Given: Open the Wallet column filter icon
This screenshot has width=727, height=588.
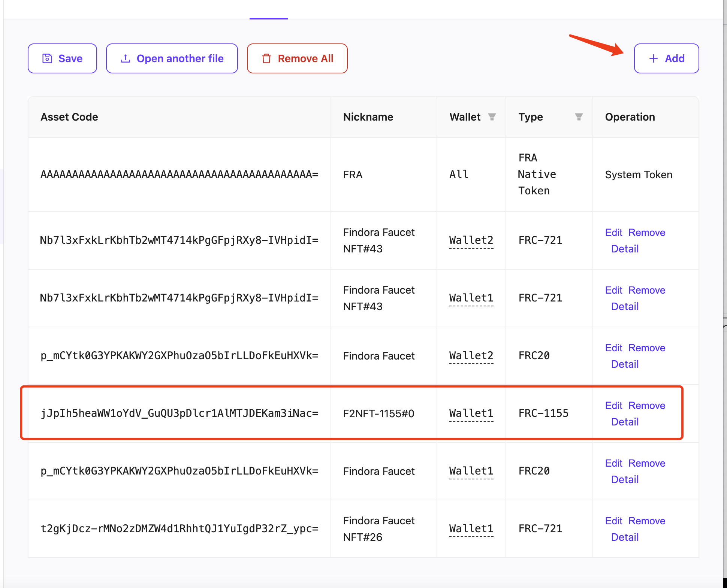Looking at the screenshot, I should [492, 117].
